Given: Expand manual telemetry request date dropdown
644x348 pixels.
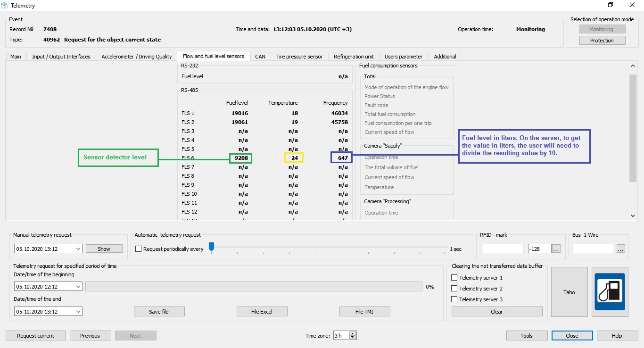Looking at the screenshot, I should 78,249.
